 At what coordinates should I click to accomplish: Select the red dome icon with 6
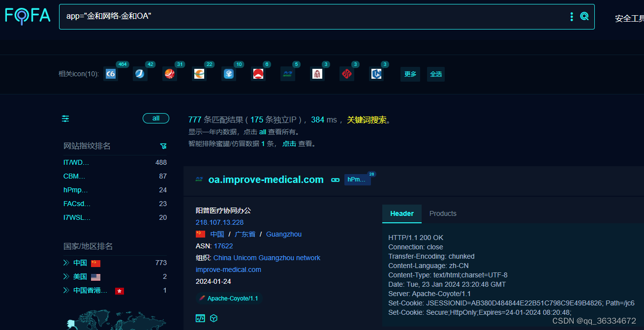pyautogui.click(x=258, y=74)
